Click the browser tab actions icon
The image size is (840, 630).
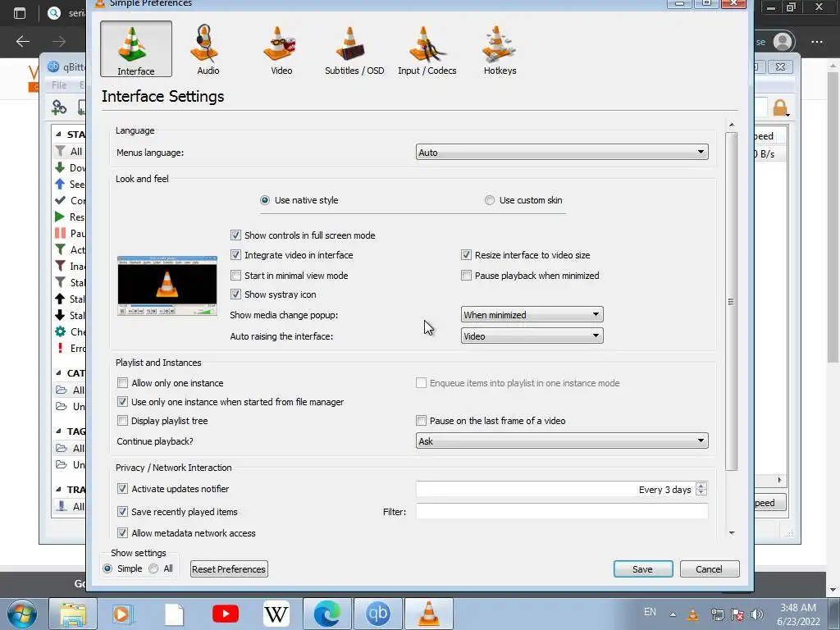click(20, 13)
